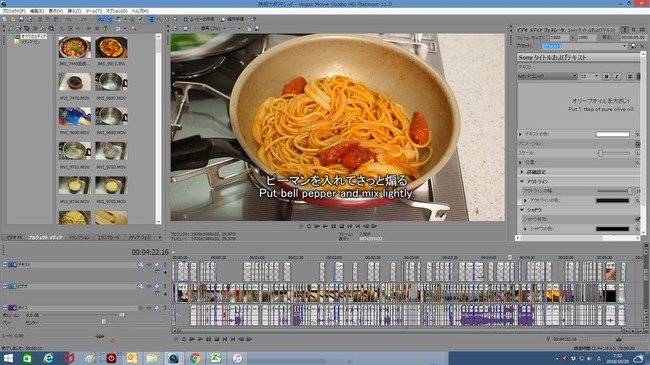The width and height of the screenshot is (650, 365).
Task: Click the Italic button in text editor
Action: coord(616,76)
